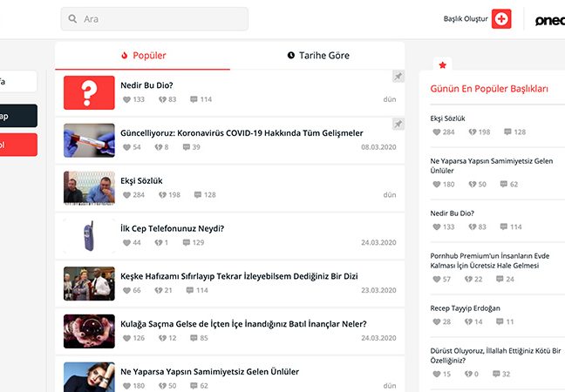Open the red question mark thumbnail

(89, 92)
